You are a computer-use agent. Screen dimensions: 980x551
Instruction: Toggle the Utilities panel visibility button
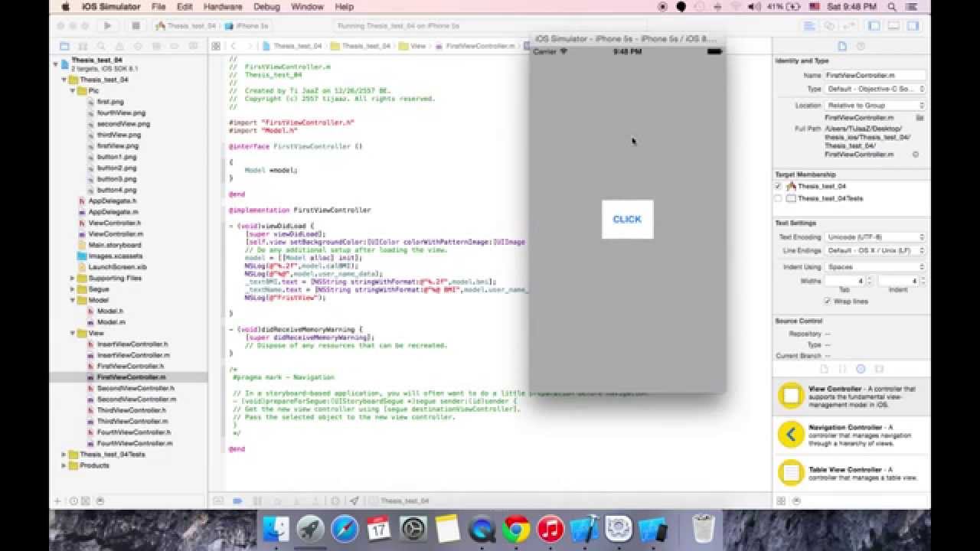(x=913, y=25)
